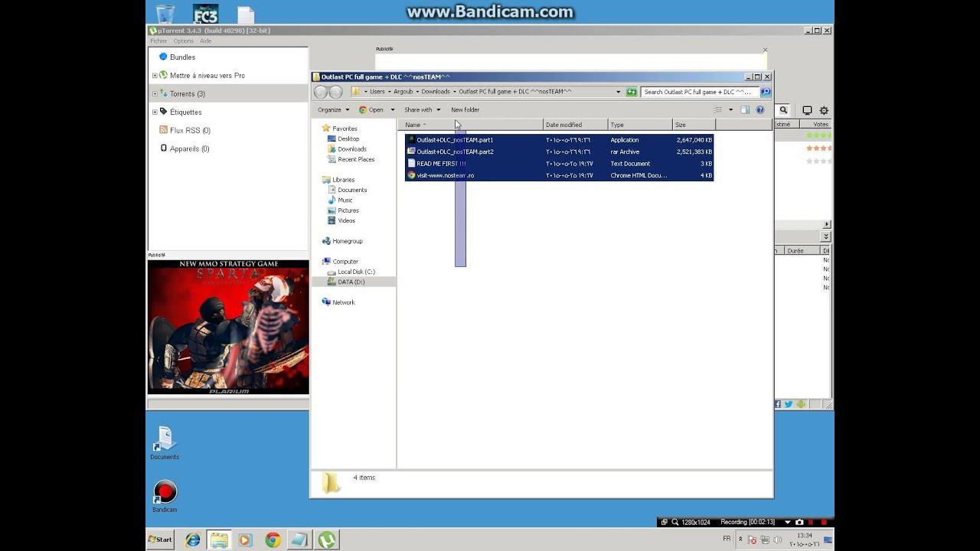
Task: Open Favorites in navigation pane
Action: (x=345, y=129)
